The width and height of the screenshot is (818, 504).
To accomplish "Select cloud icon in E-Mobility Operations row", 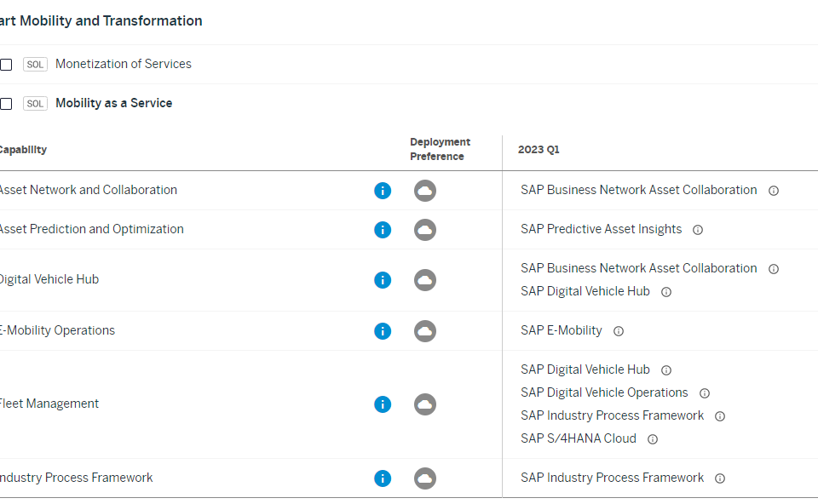I will pyautogui.click(x=425, y=331).
